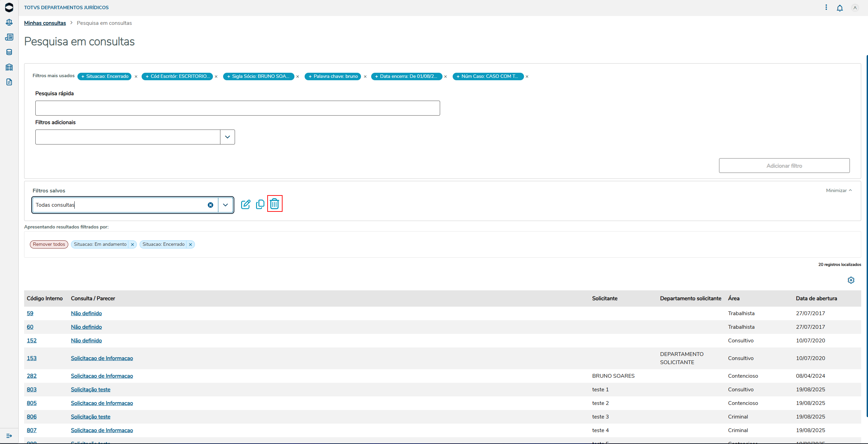Collapse the panel using Minimizar
This screenshot has height=444, width=868.
(x=839, y=190)
